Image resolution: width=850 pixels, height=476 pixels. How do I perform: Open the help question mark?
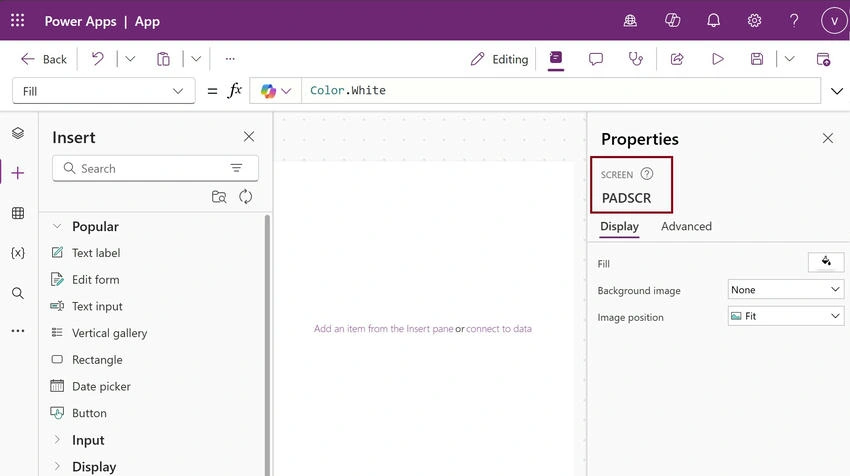(794, 21)
